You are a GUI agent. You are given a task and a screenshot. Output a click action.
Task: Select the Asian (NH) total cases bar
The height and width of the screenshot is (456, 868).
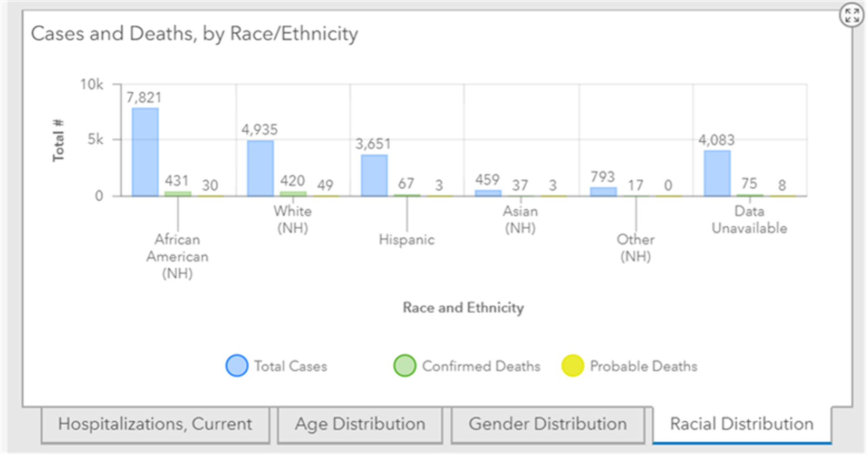[488, 193]
